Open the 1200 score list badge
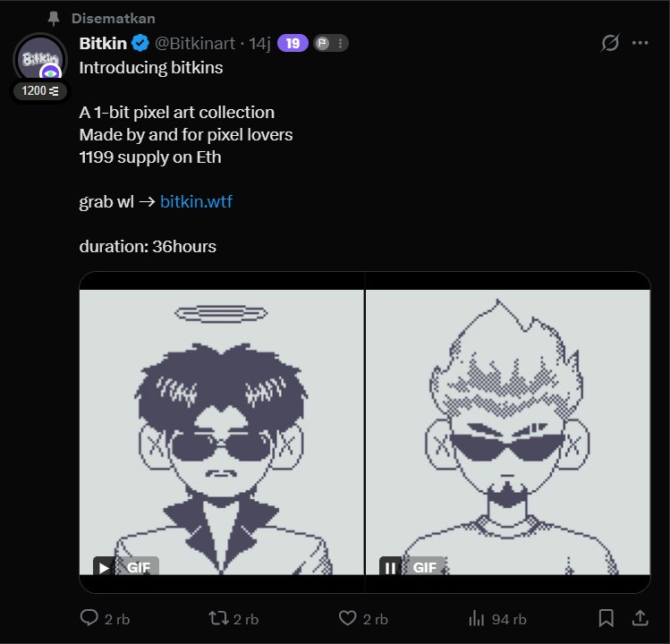The height and width of the screenshot is (644, 670). click(x=40, y=91)
